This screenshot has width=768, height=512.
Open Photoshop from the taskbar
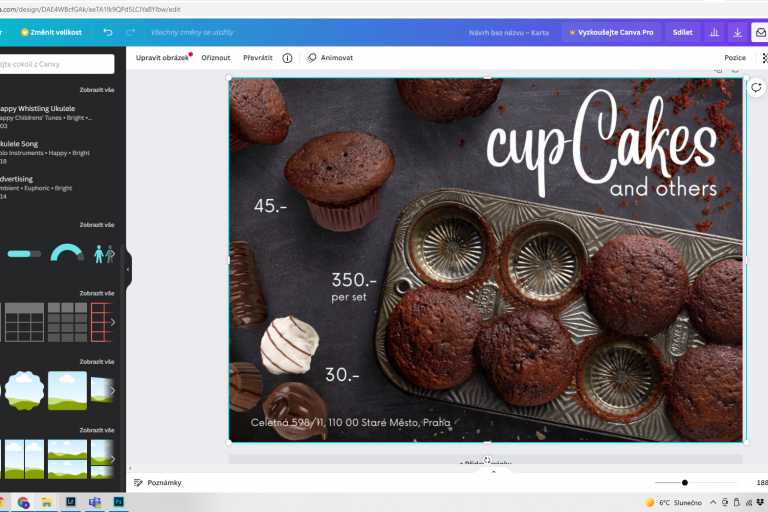(119, 502)
